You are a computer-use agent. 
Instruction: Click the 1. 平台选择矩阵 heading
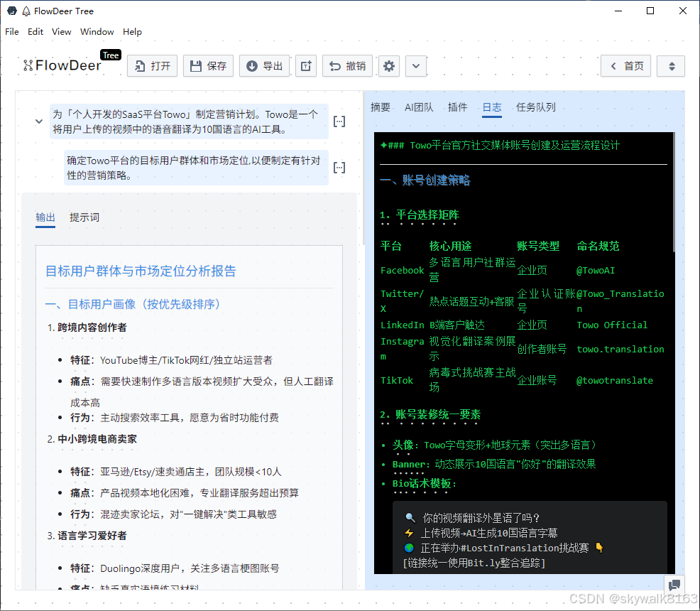point(420,215)
